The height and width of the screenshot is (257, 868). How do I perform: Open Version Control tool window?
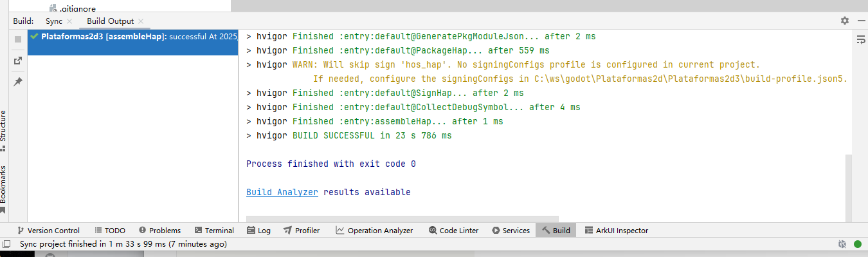pyautogui.click(x=49, y=230)
